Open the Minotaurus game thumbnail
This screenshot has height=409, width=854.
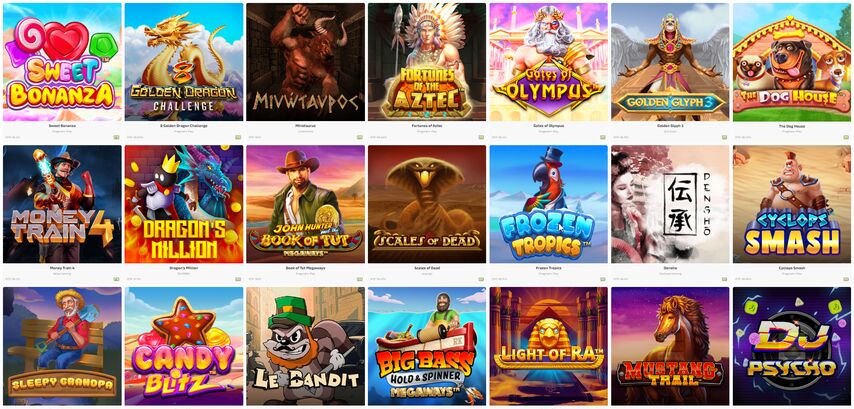306,62
